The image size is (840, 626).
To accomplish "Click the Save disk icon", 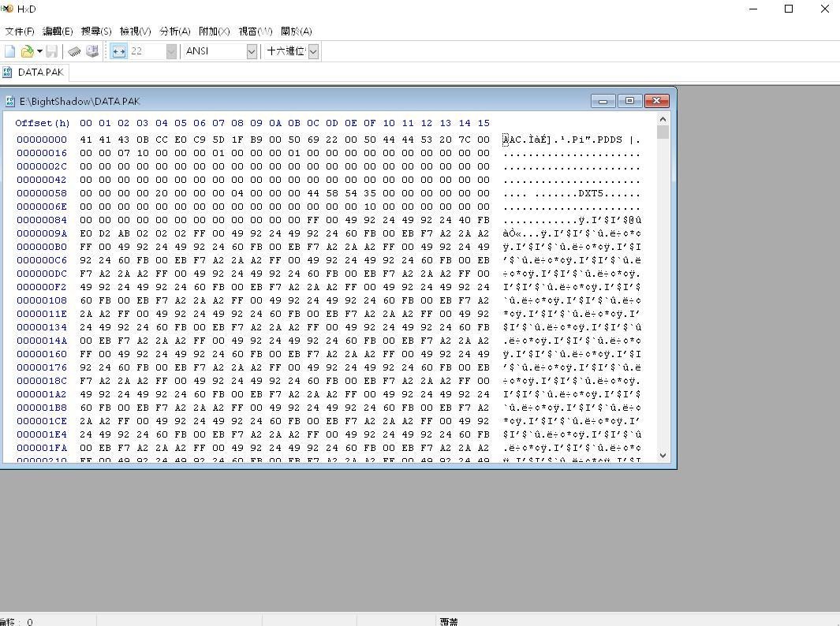I will 51,51.
